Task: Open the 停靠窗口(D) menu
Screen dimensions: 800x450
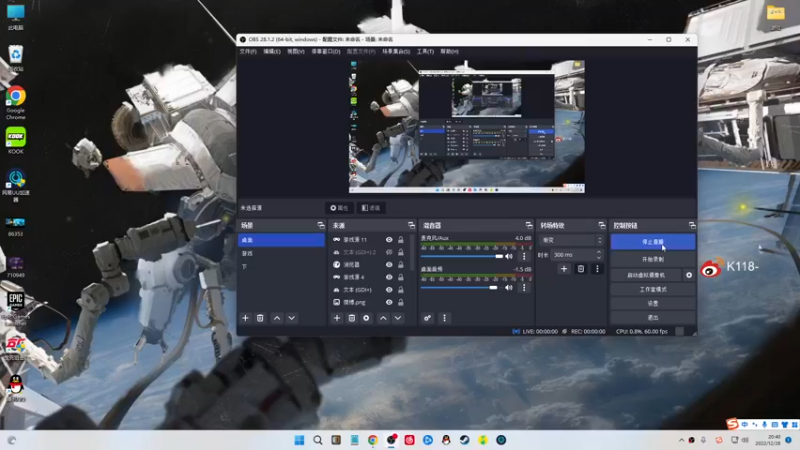Action: [x=326, y=52]
